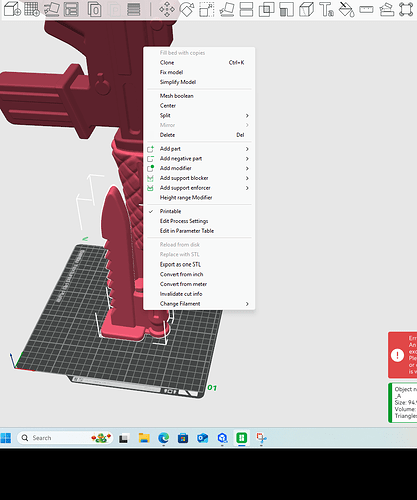417x500 pixels.
Task: Click the red error notification panel
Action: point(402,355)
